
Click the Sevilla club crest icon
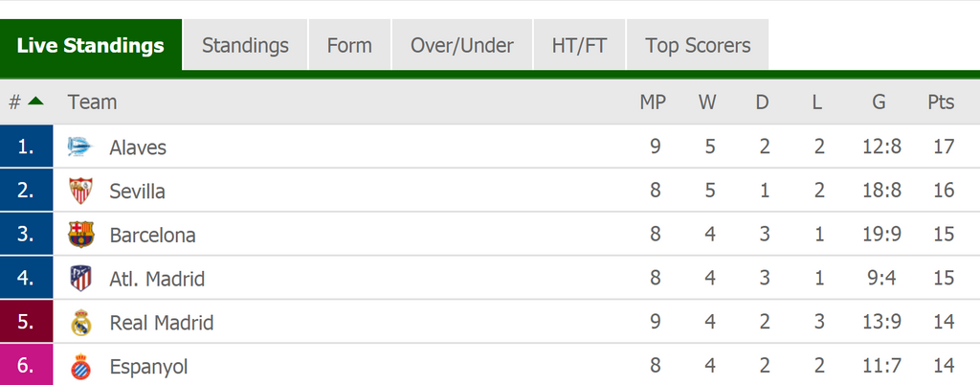point(81,191)
